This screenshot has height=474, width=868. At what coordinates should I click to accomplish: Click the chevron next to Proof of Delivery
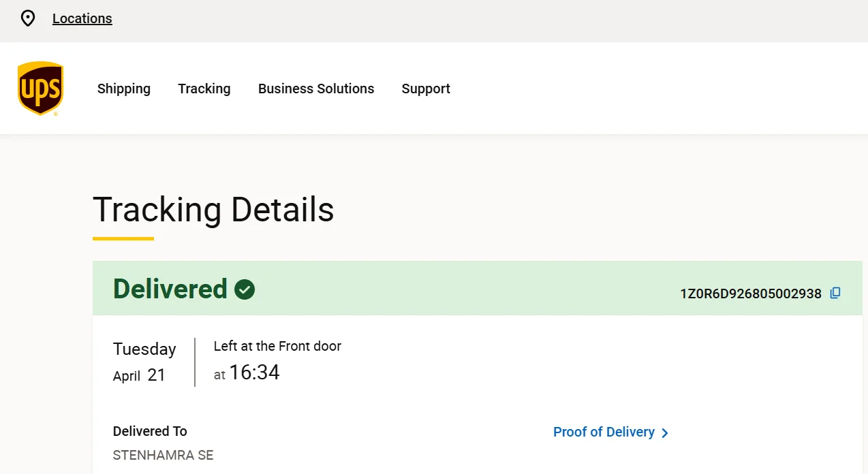[x=665, y=432]
